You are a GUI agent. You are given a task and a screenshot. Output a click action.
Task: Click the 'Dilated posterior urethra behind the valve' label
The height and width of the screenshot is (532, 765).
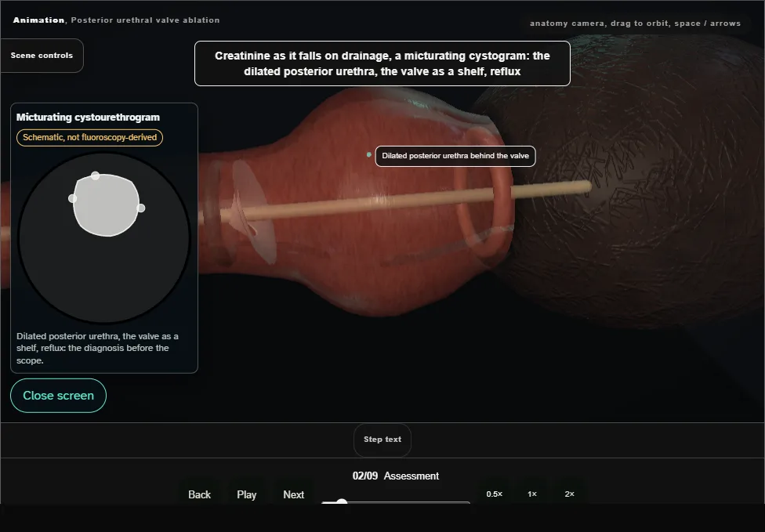pyautogui.click(x=455, y=156)
